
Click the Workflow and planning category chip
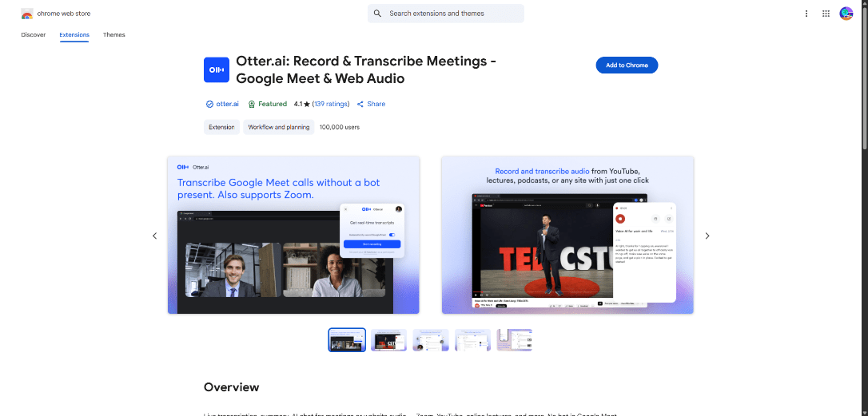coord(278,127)
